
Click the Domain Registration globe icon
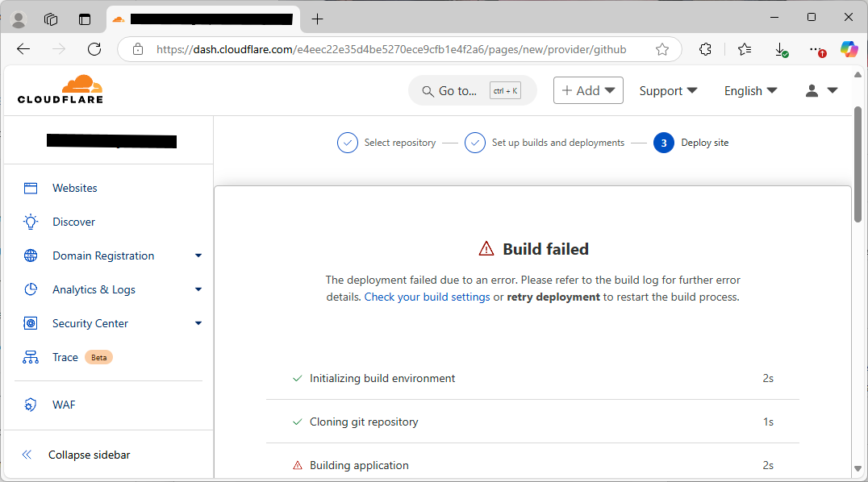[x=30, y=255]
